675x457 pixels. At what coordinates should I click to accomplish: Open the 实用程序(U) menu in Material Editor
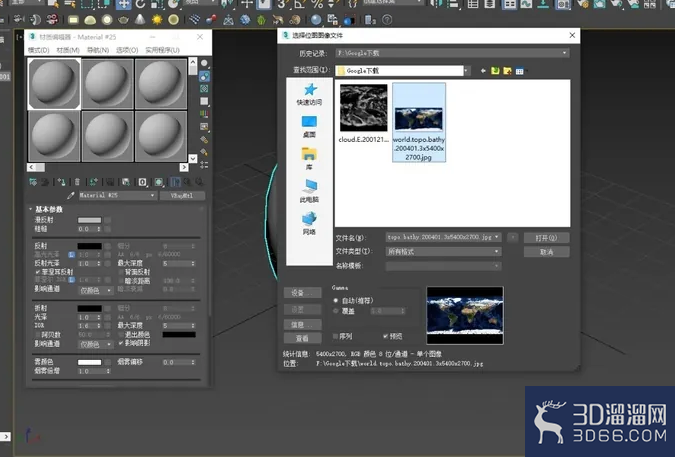coord(162,50)
